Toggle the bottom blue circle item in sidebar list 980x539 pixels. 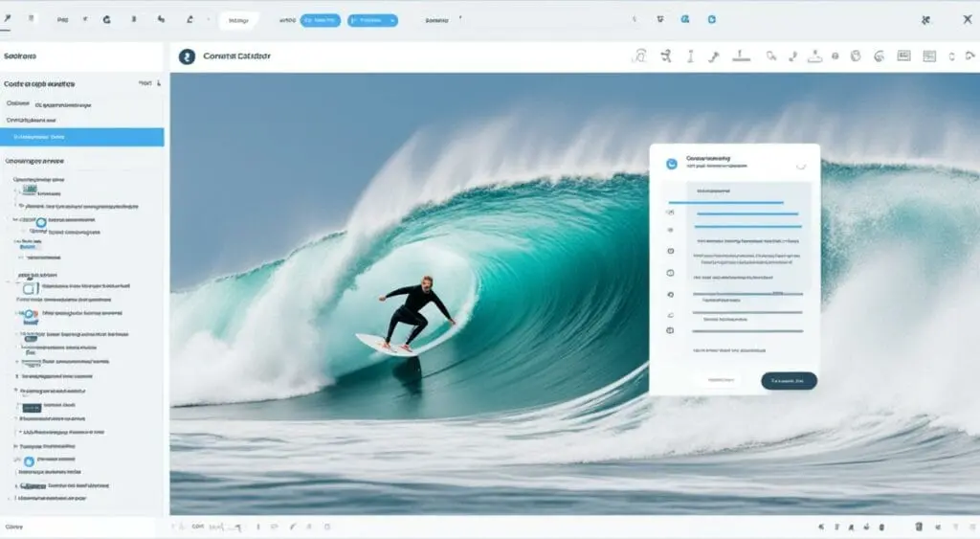(x=29, y=461)
